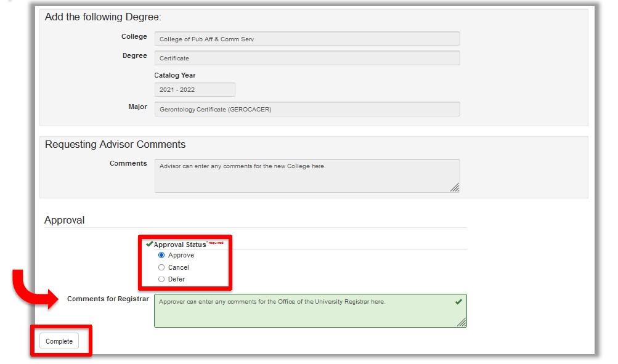The height and width of the screenshot is (364, 618).
Task: Click the Catalog Year 2021 - 2022 field
Action: point(195,89)
